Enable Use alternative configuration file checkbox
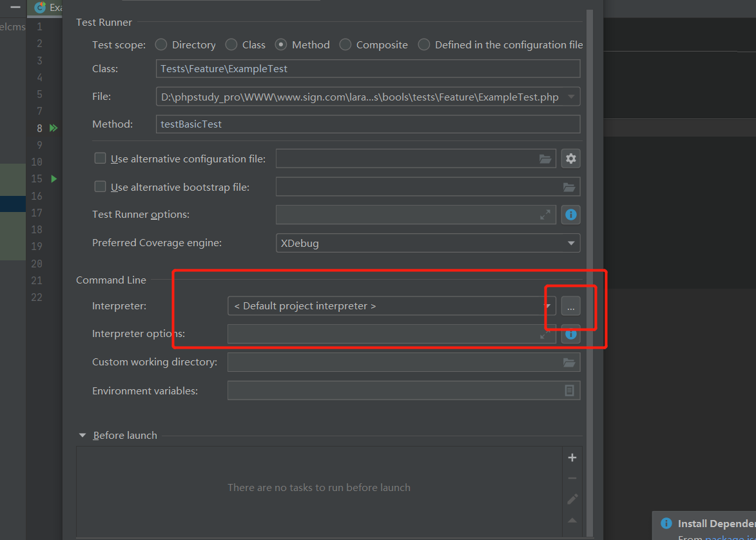The width and height of the screenshot is (756, 540). click(x=101, y=158)
